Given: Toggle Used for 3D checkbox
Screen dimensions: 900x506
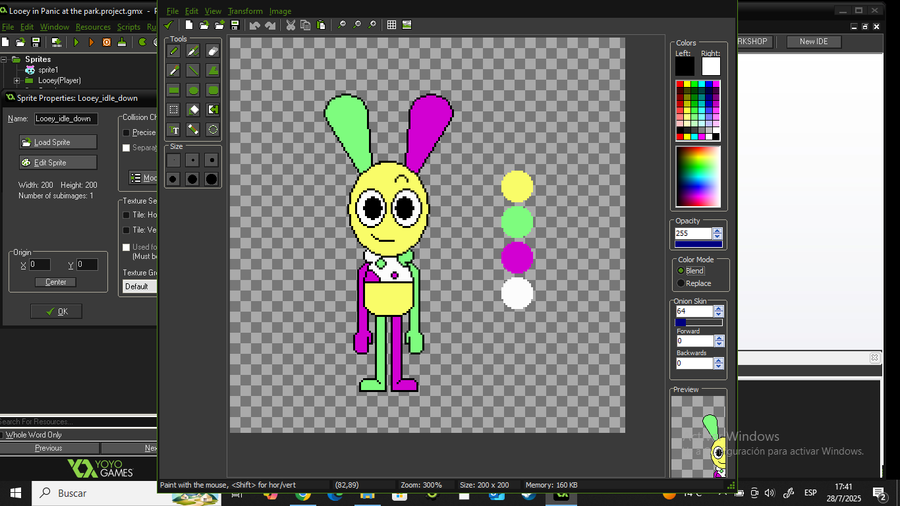Looking at the screenshot, I should tap(126, 247).
